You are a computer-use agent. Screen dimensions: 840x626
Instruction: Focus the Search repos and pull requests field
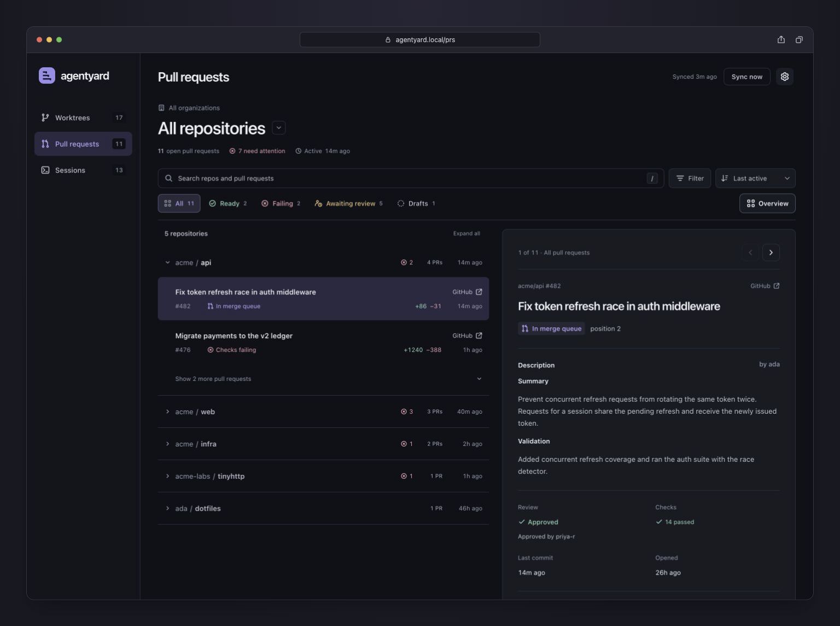point(411,178)
